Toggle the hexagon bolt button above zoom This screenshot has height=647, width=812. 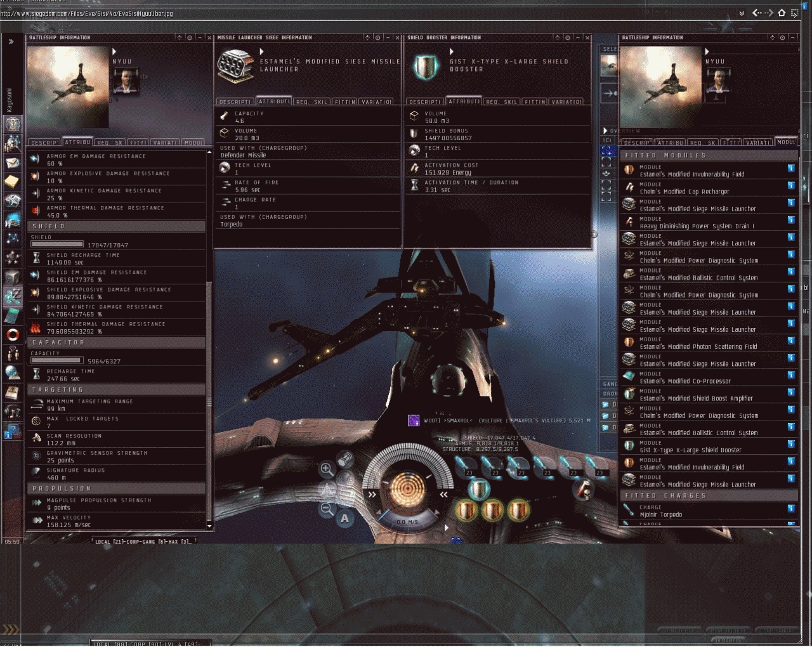pyautogui.click(x=344, y=458)
